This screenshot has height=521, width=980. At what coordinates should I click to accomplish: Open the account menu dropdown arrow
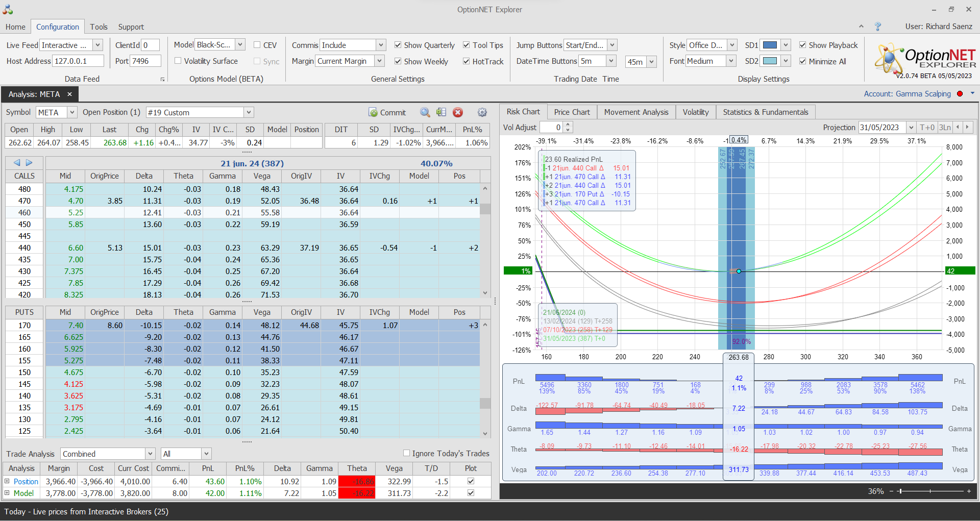(972, 93)
